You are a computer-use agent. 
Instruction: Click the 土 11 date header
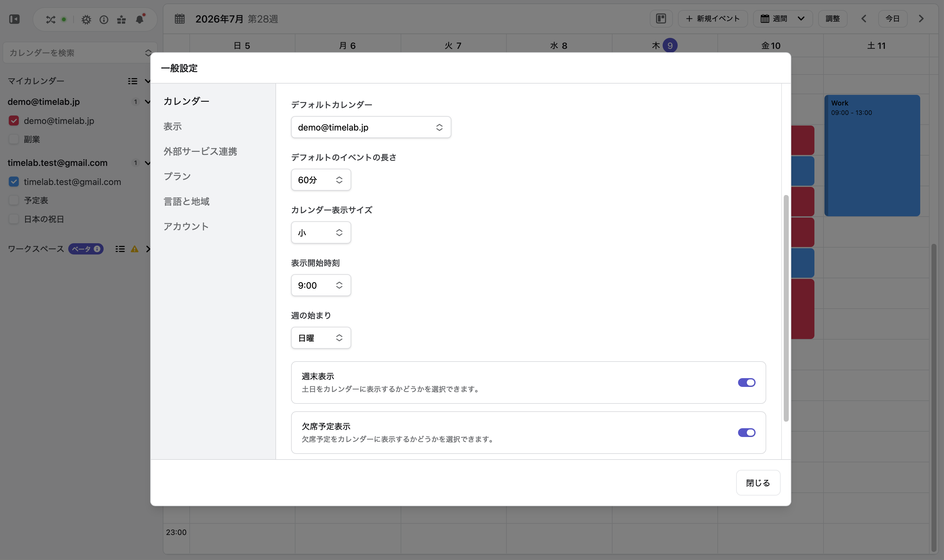[876, 46]
